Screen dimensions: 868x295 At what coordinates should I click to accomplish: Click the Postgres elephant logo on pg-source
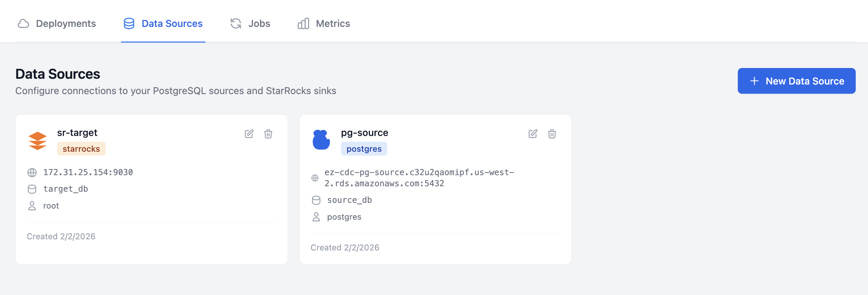[321, 140]
